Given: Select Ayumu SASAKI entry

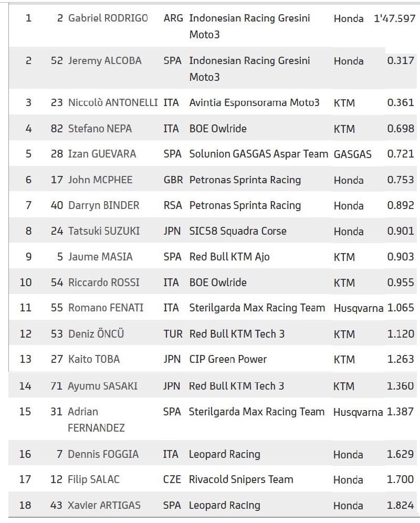Looking at the screenshot, I should tap(102, 386).
